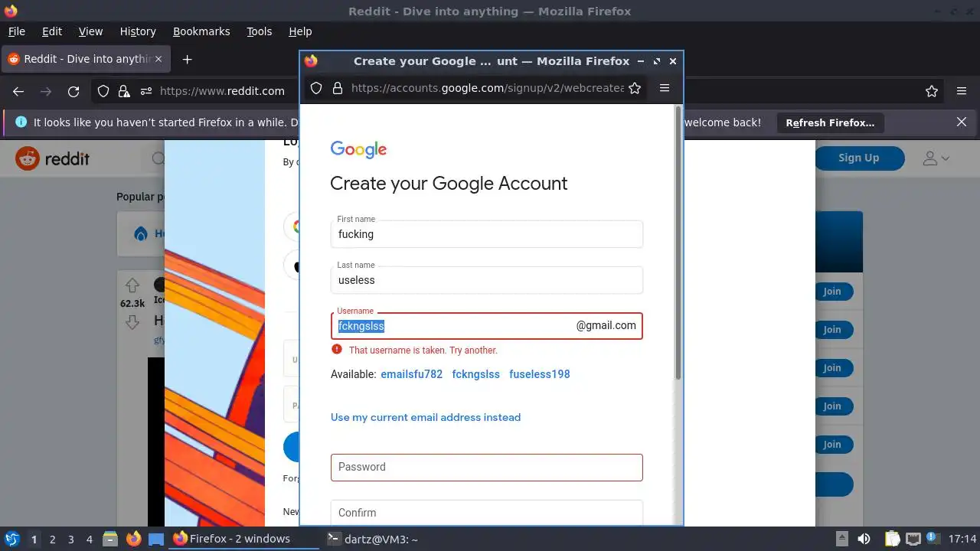Click the clipboard icon in system tray
Screen dimensions: 980x551
pyautogui.click(x=892, y=539)
